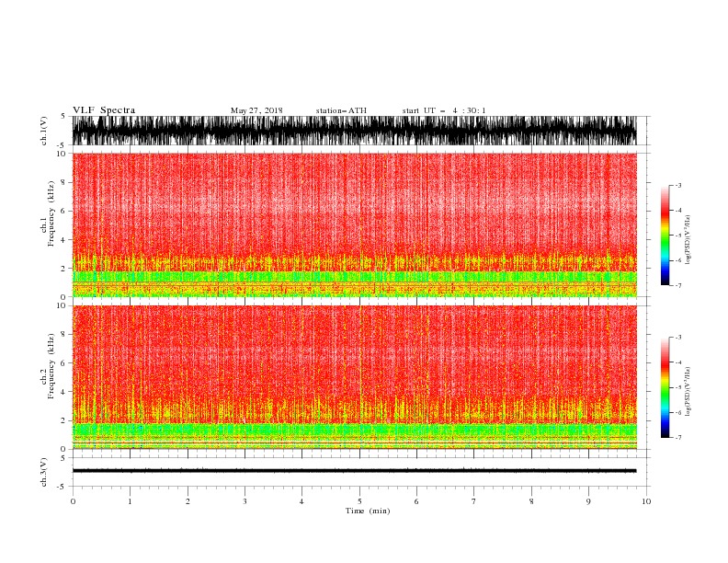
Task: Click the ch.1 voltage waveform plot
Action: (355, 131)
